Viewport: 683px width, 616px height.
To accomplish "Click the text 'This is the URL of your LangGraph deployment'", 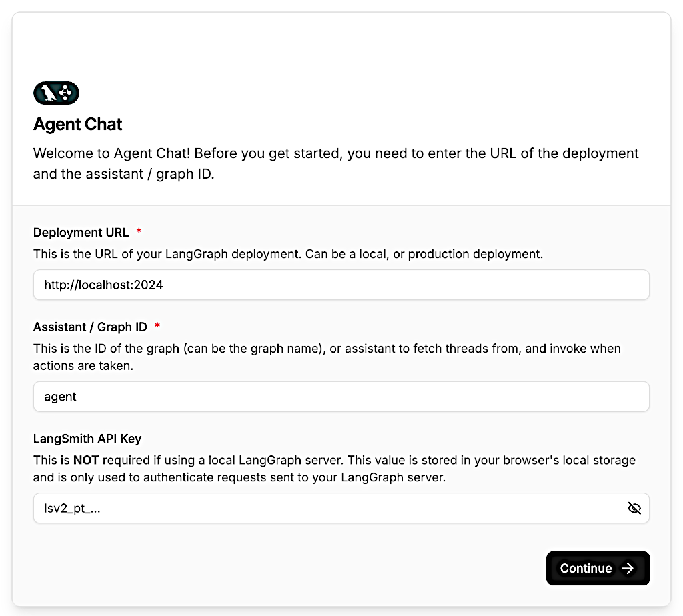I will tap(288, 254).
